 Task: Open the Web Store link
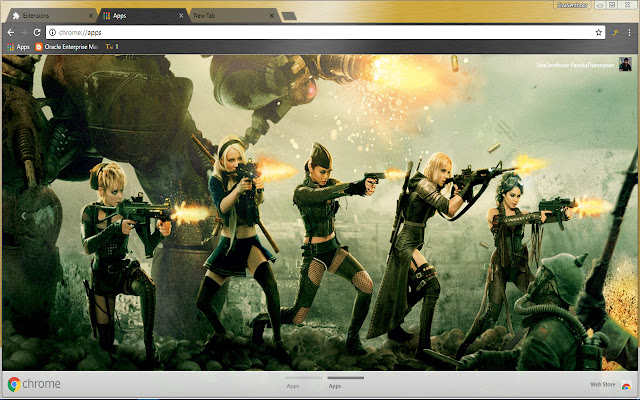[602, 384]
